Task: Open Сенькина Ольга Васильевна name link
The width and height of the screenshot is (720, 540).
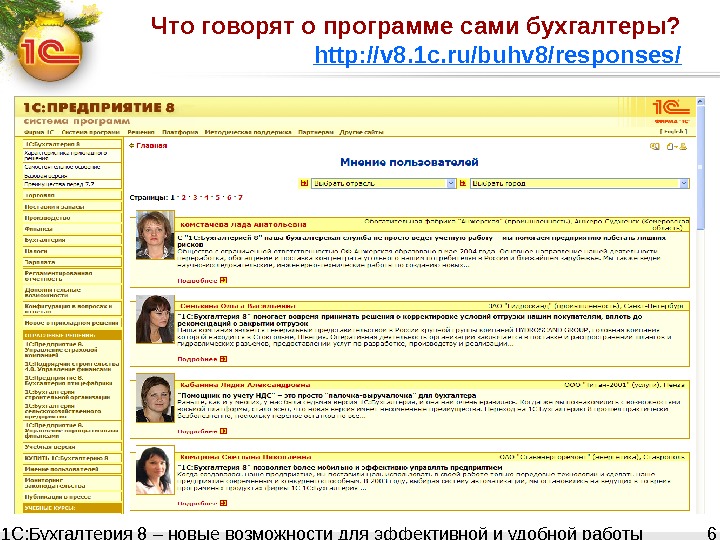Action: (238, 306)
